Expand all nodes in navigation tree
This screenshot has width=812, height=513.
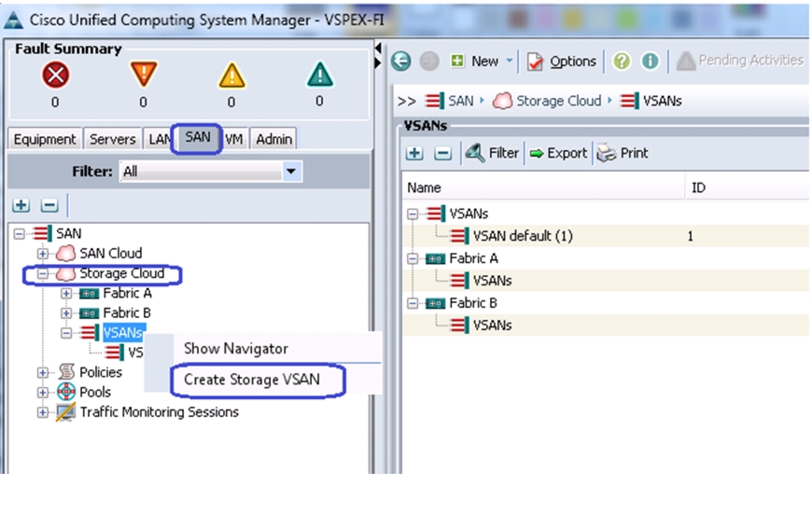[x=21, y=205]
